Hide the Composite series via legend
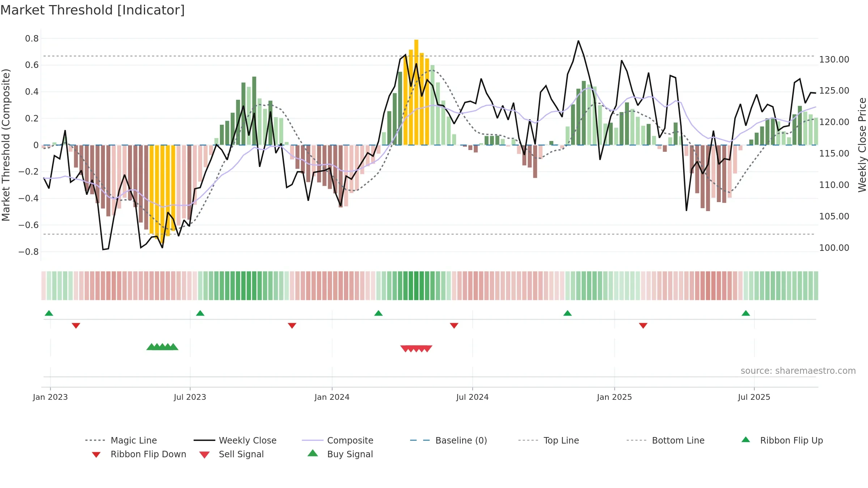The height and width of the screenshot is (488, 868). point(337,440)
